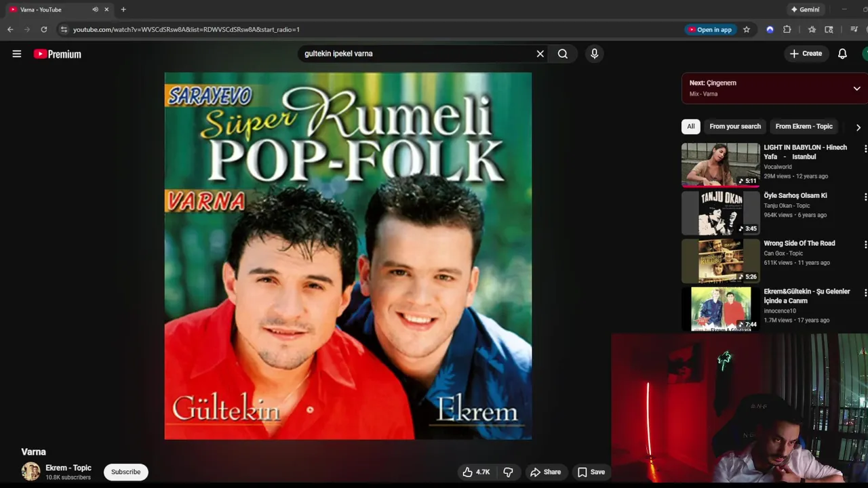Screen dimensions: 868x488
Task: Open Ekrem - Topic channel avatar
Action: [31, 472]
